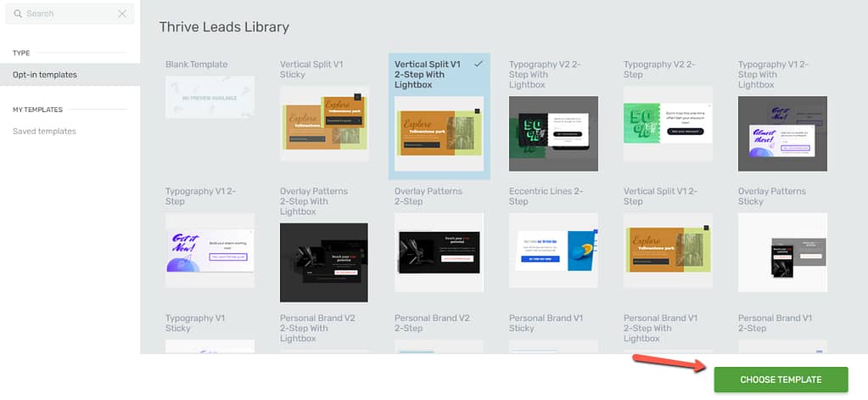Clear the search field with the X icon
Screen dimensions: 868x400
122,14
